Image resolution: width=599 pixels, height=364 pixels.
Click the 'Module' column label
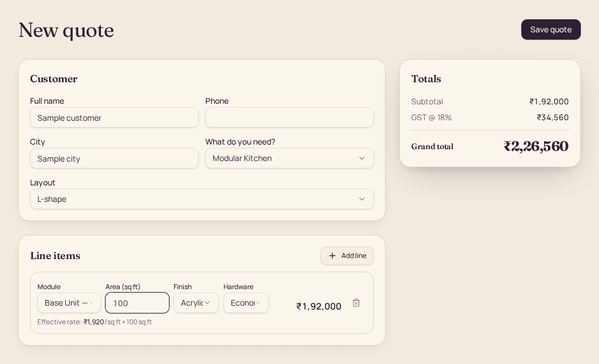[x=49, y=287]
